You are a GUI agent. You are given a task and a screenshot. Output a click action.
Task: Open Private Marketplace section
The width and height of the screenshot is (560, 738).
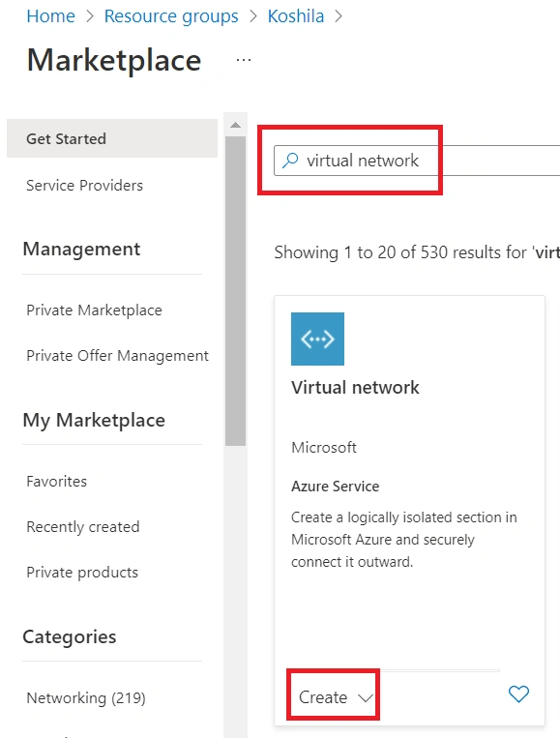pos(94,310)
